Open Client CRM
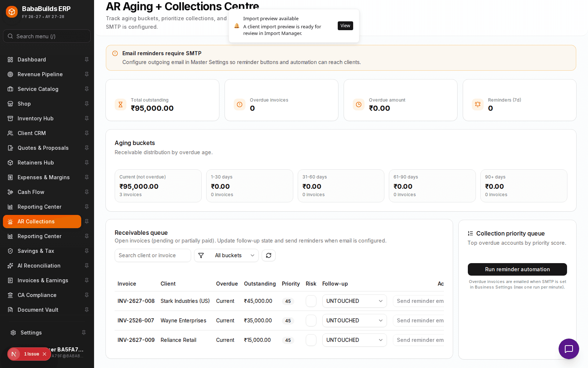 (x=42, y=133)
